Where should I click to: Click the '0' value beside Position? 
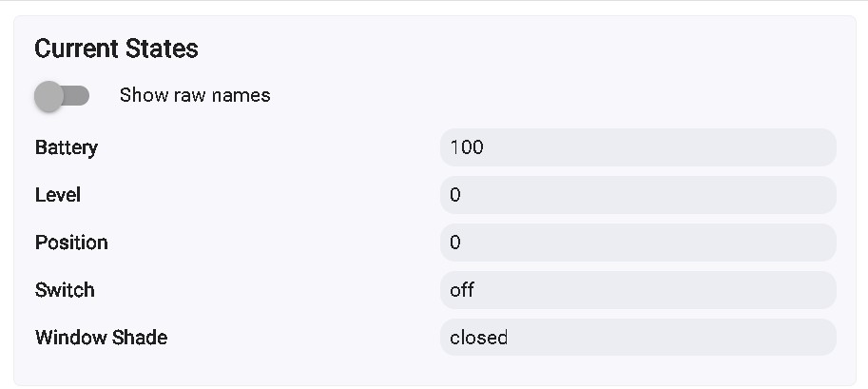[455, 243]
